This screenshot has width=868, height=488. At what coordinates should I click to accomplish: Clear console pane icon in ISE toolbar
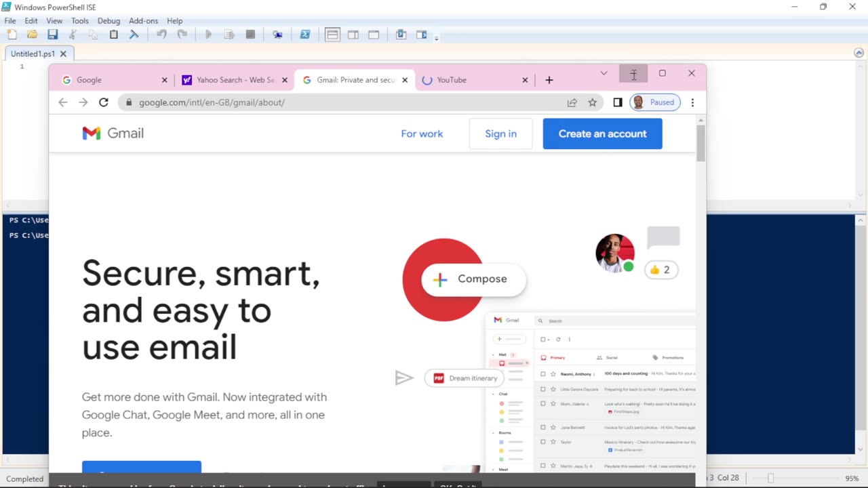[x=134, y=35]
